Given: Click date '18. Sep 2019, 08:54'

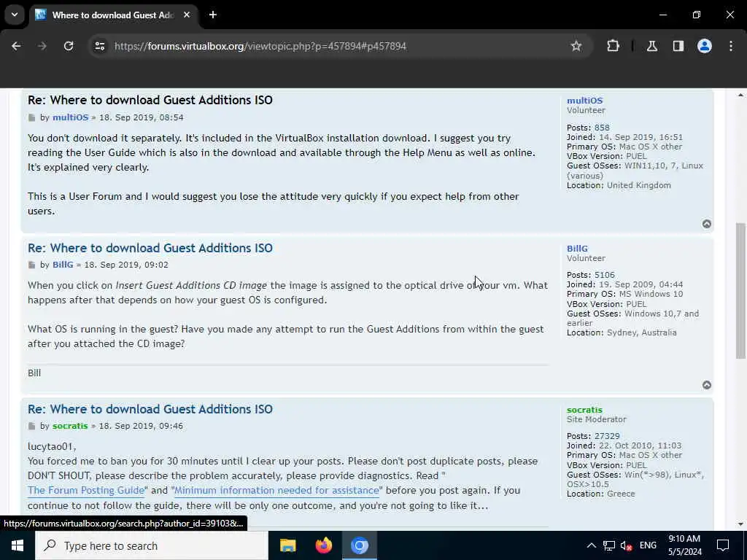Looking at the screenshot, I should [141, 117].
